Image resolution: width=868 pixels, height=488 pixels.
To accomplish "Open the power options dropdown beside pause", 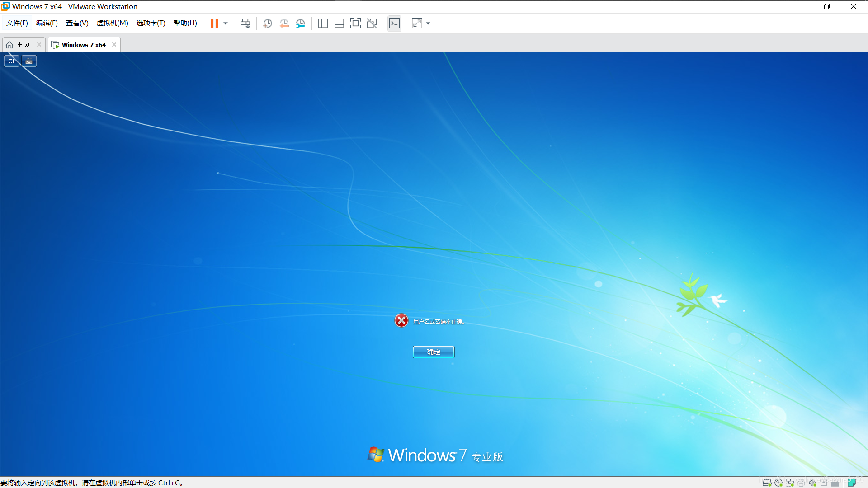I will (226, 23).
